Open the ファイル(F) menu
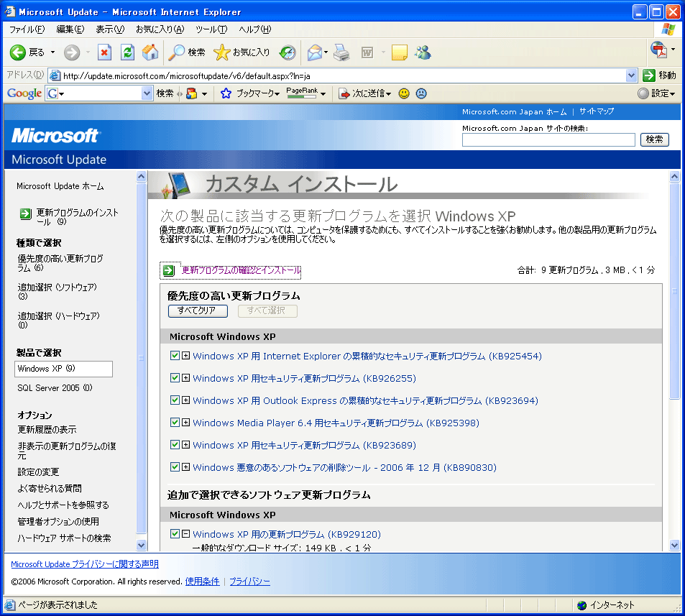The width and height of the screenshot is (685, 616). [x=27, y=29]
